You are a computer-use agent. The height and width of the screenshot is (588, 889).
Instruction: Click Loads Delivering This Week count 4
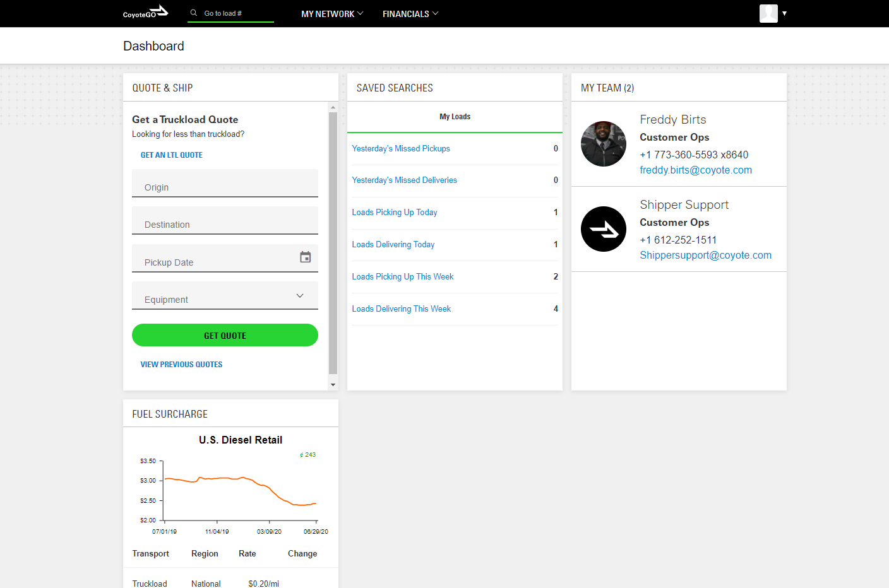(556, 309)
